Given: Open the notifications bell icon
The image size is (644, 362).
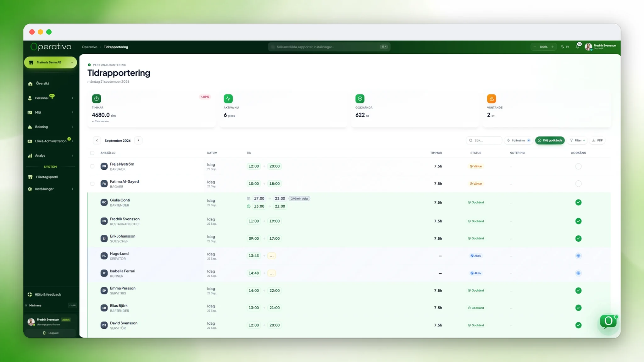Looking at the screenshot, I should 578,47.
